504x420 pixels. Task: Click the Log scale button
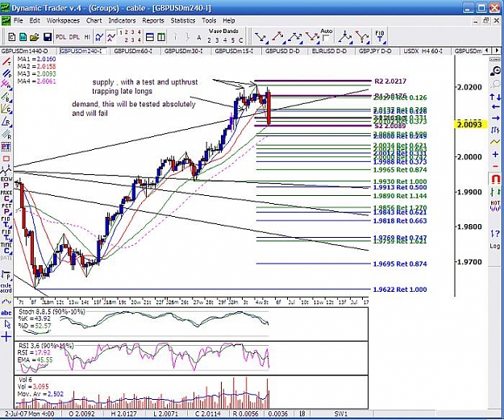[495, 246]
